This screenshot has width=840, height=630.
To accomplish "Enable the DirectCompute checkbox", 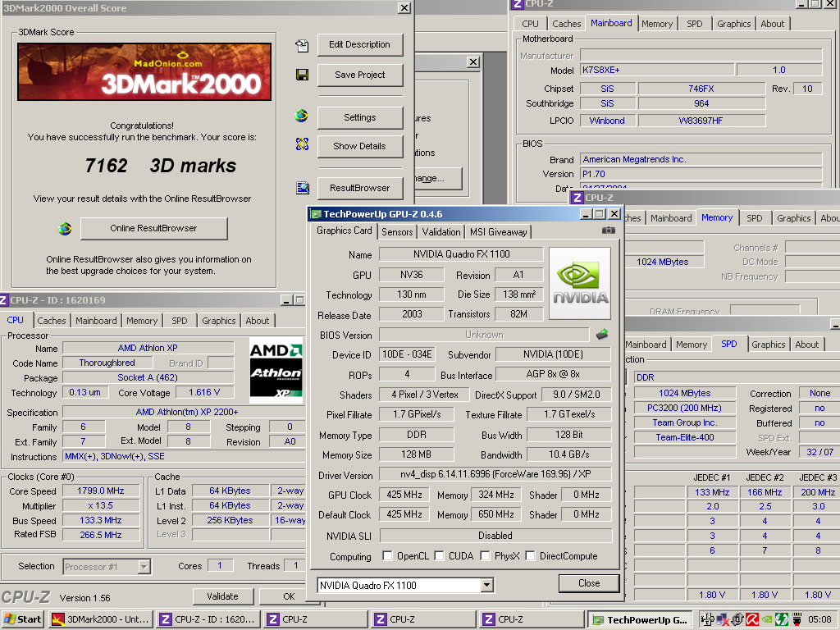I will [x=530, y=555].
